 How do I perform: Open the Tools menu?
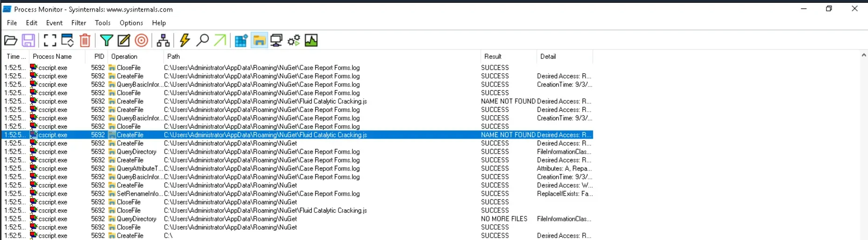(103, 23)
